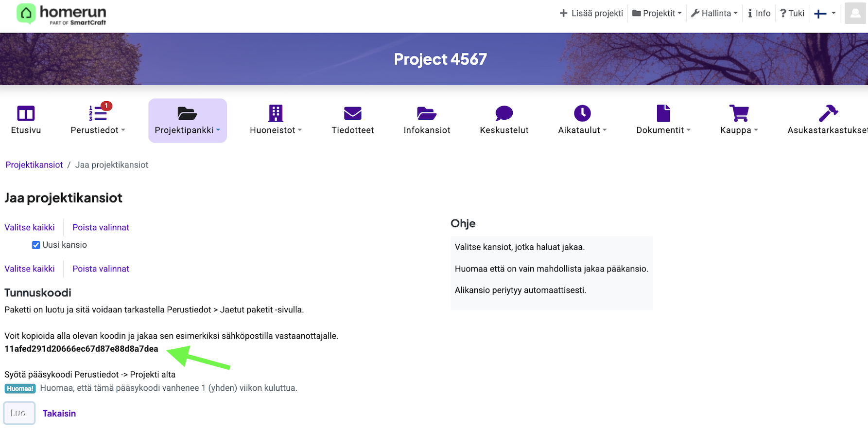Uncheck the Uusi kansio checkbox

(x=36, y=245)
